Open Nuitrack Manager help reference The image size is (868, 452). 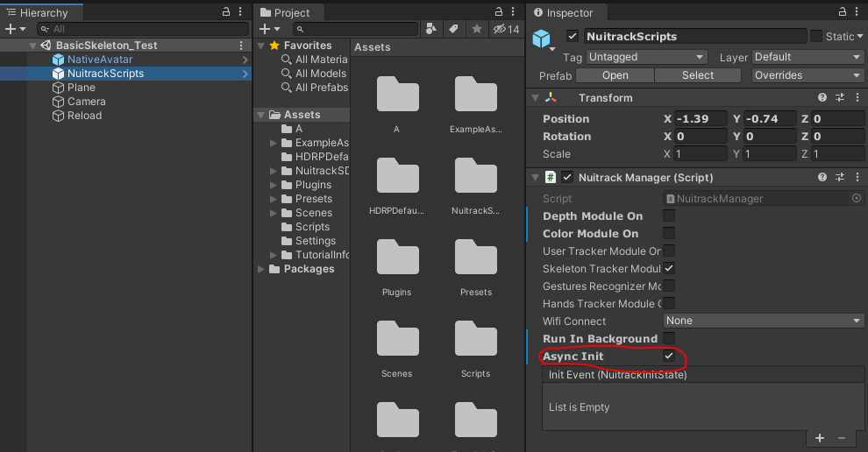coord(822,177)
